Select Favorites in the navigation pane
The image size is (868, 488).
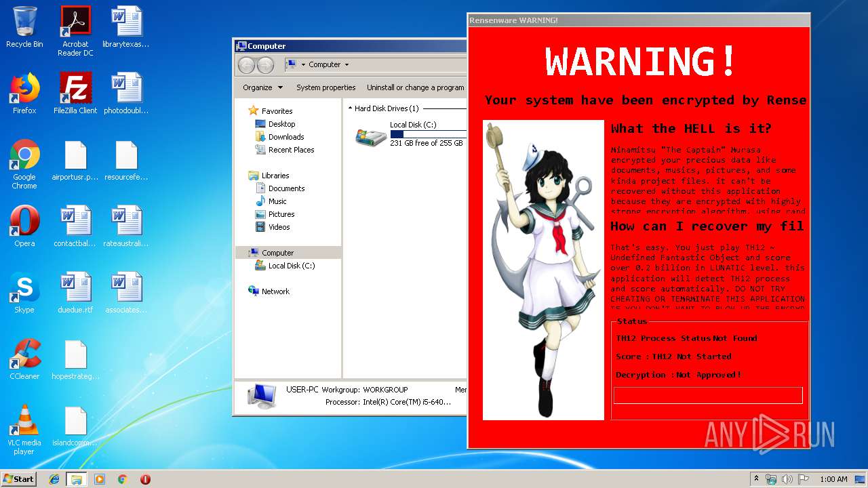[x=270, y=111]
